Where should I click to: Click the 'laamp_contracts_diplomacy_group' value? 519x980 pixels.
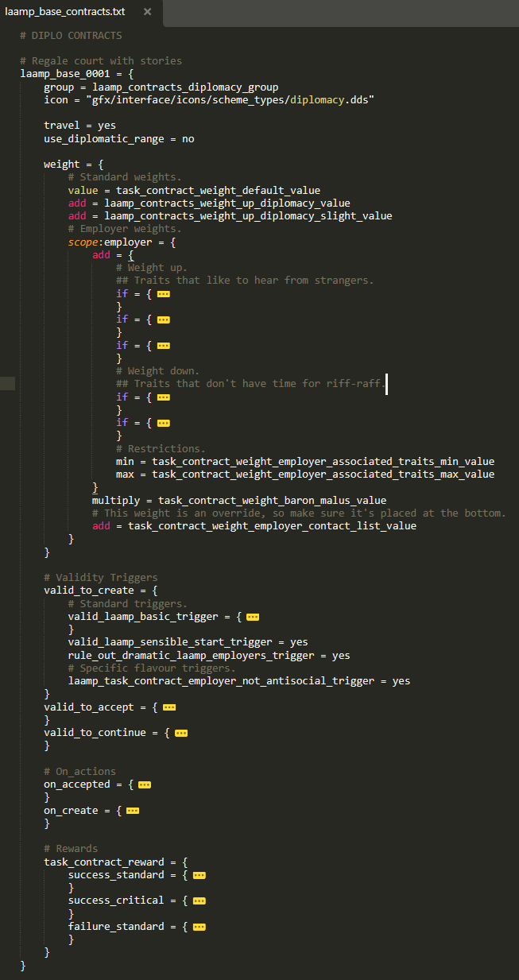point(185,87)
